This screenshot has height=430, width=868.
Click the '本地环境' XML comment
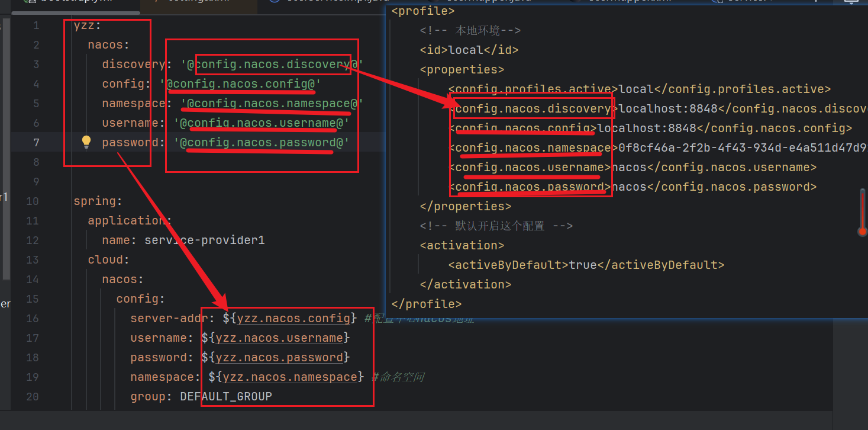click(x=470, y=30)
